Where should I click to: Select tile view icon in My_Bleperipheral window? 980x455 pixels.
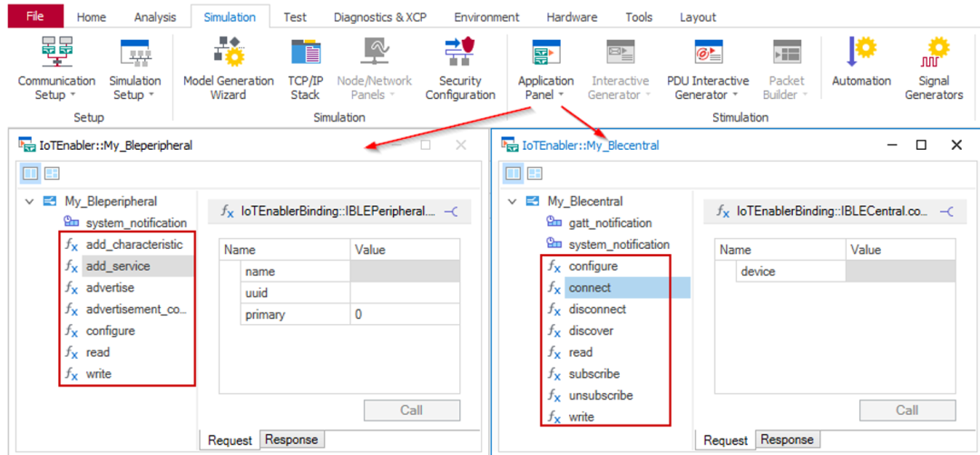pos(52,173)
